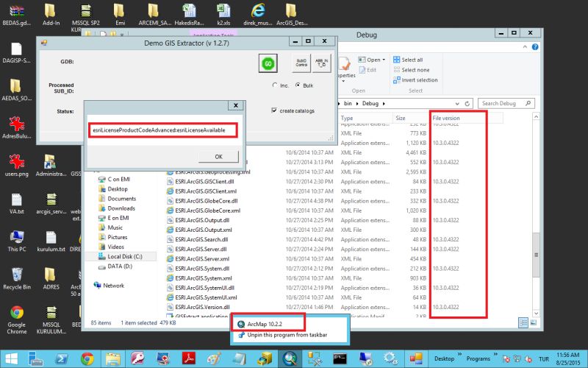This screenshot has height=368, width=588.
Task: Expand the Programs toolbar chevron
Action: 495,355
